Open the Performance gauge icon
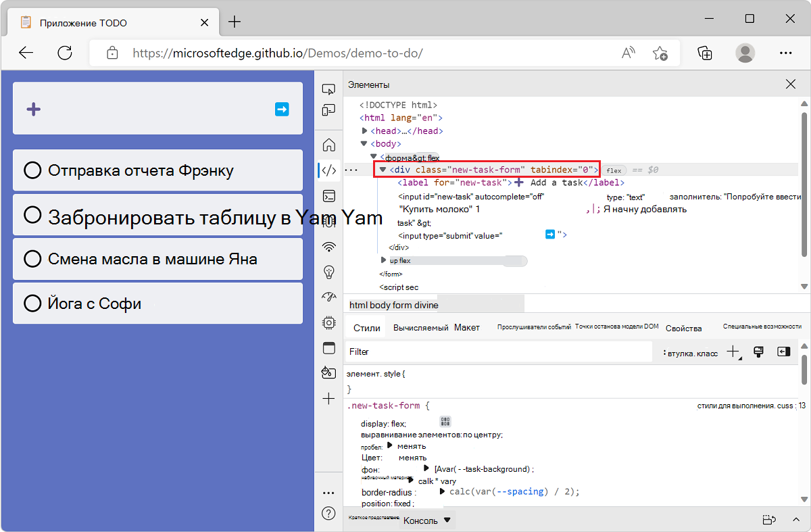Image resolution: width=811 pixels, height=532 pixels. click(328, 296)
